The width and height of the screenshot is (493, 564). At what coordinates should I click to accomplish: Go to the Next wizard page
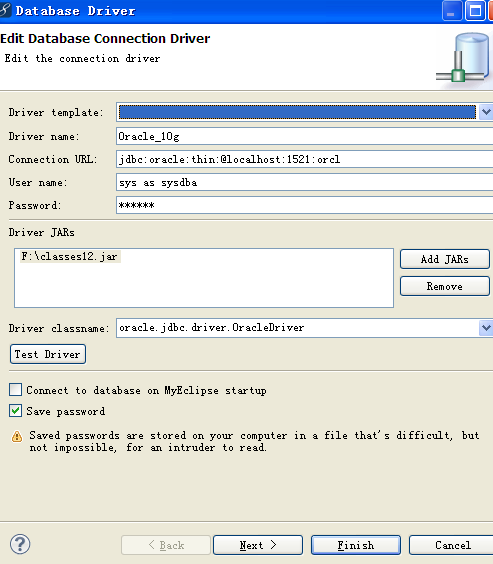pos(258,545)
